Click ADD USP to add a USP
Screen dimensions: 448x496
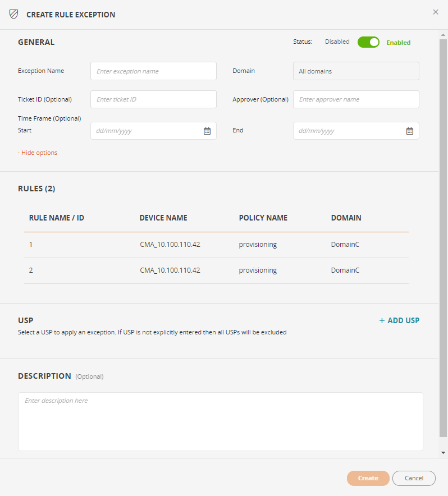(399, 320)
